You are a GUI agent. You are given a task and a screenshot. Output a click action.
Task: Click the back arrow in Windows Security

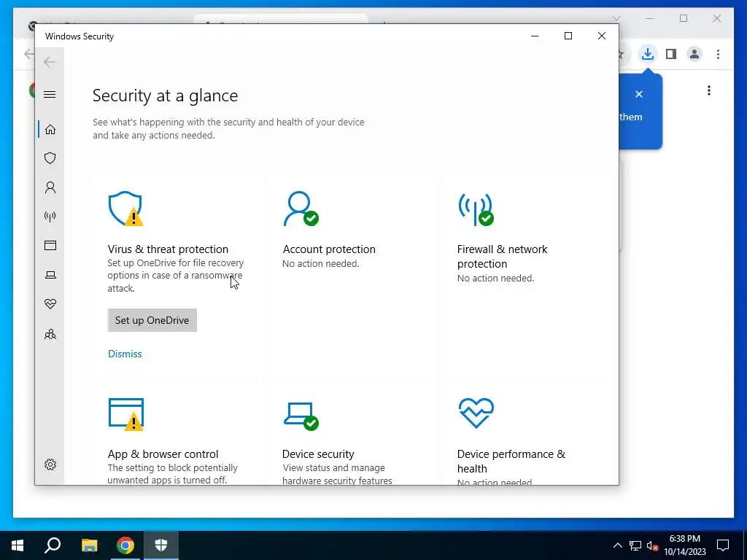pos(50,62)
